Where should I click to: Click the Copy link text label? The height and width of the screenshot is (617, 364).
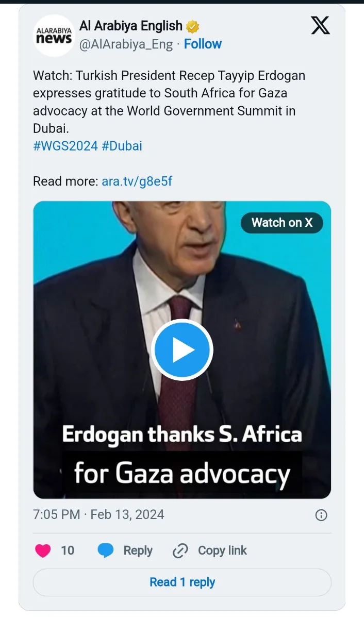pos(222,551)
